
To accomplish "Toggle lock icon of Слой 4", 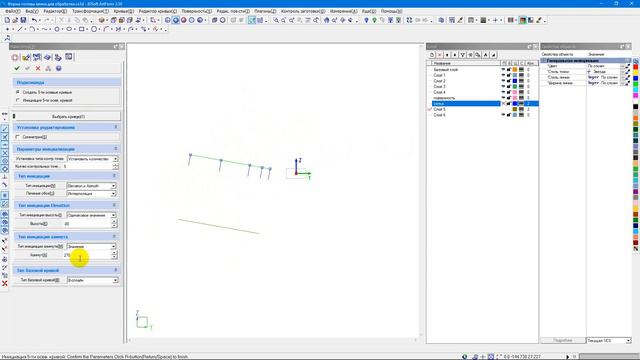I will pos(509,92).
